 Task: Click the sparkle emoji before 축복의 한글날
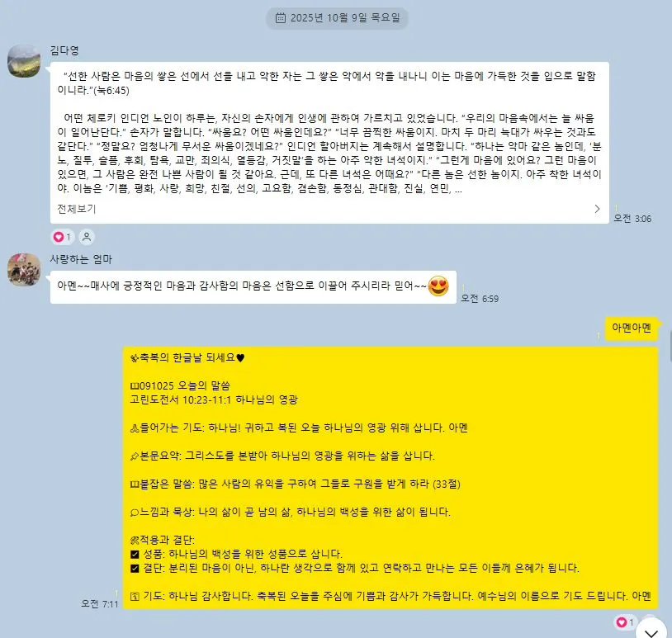[134, 357]
